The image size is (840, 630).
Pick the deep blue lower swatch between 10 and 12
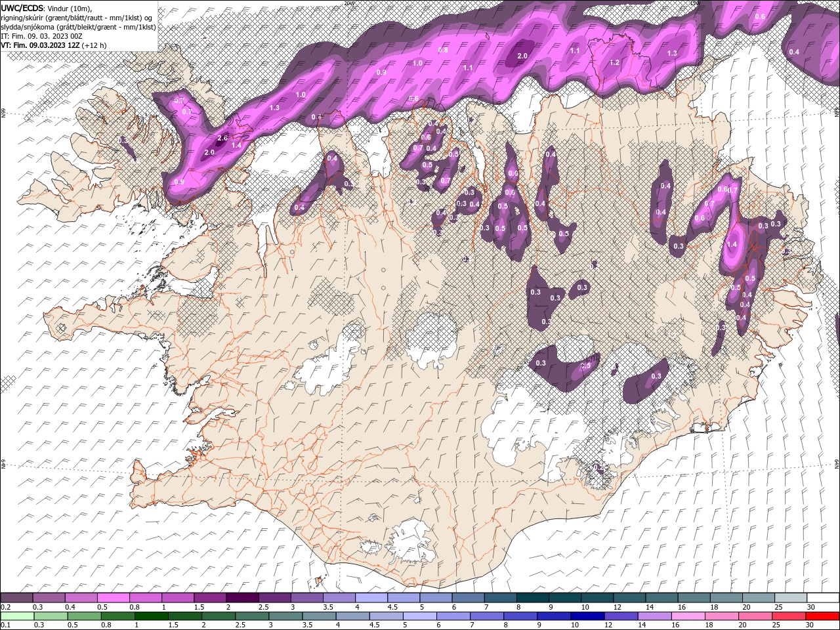[x=587, y=616]
